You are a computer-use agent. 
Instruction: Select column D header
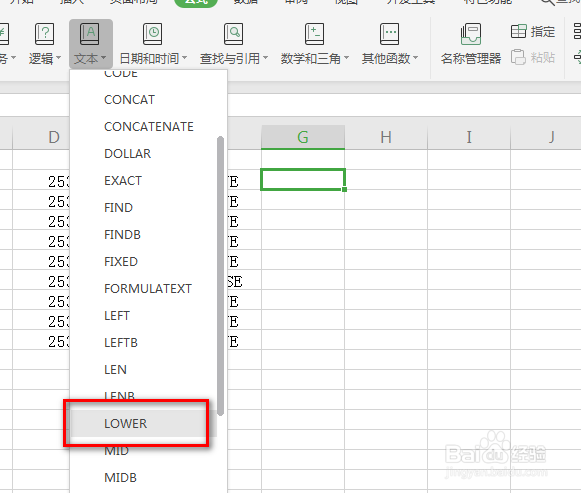click(41, 137)
